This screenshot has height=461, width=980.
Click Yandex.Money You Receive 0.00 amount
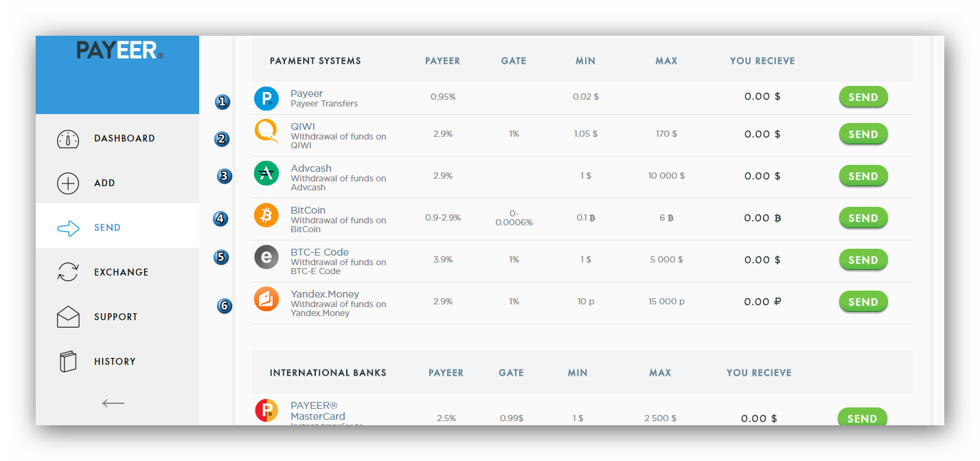pos(762,302)
